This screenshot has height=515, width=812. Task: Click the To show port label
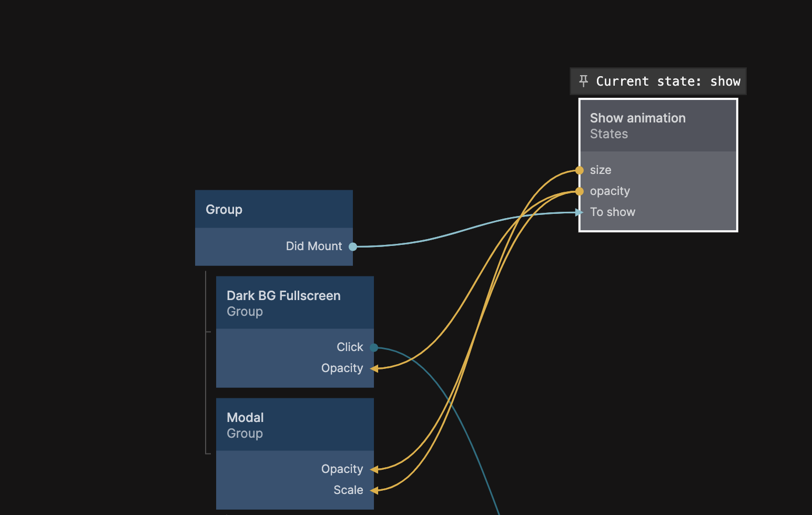point(612,212)
